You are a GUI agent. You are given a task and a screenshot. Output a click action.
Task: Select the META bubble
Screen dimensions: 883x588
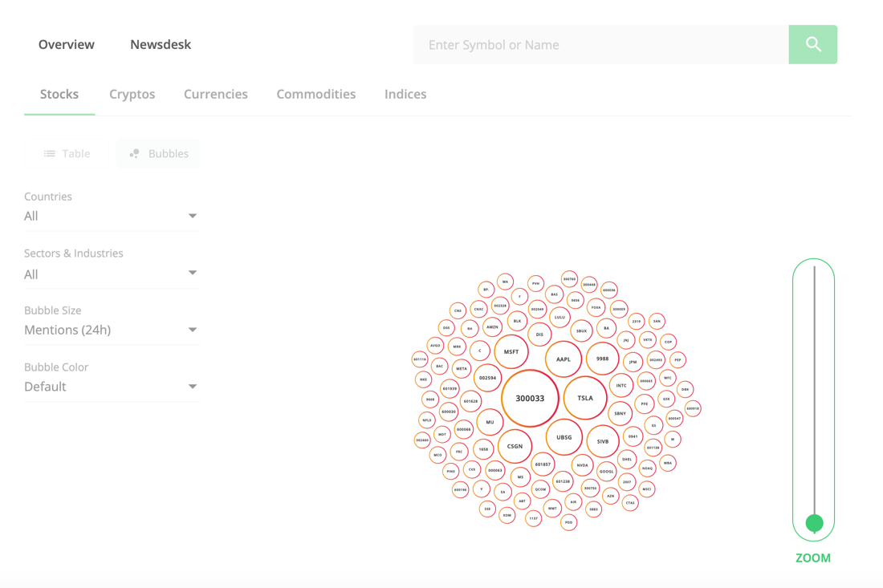(462, 368)
